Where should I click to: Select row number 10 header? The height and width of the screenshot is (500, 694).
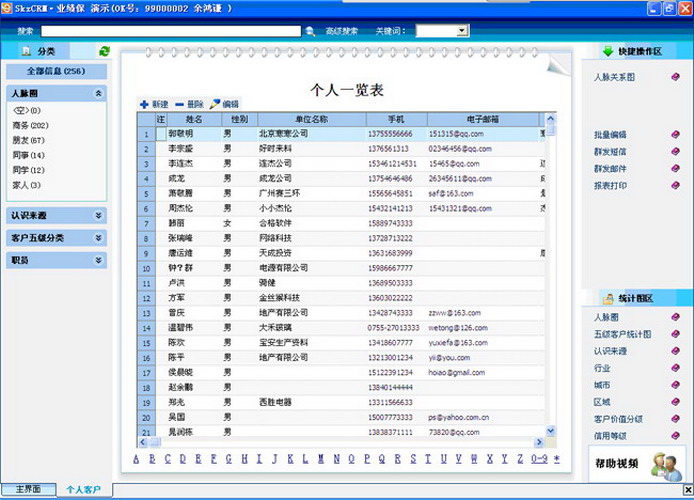[x=147, y=269]
